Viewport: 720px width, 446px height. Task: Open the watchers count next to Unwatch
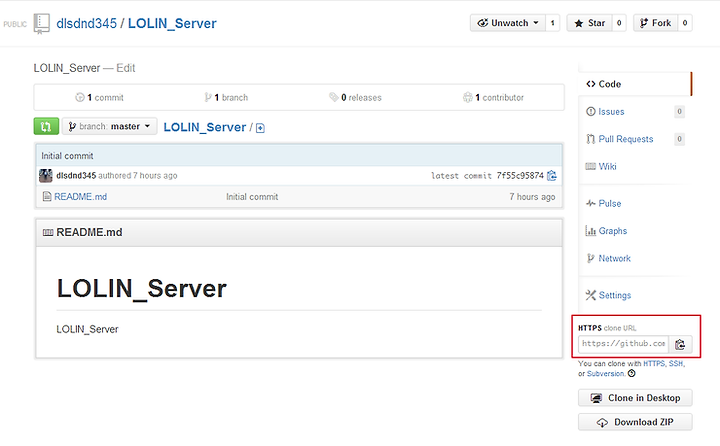click(552, 23)
